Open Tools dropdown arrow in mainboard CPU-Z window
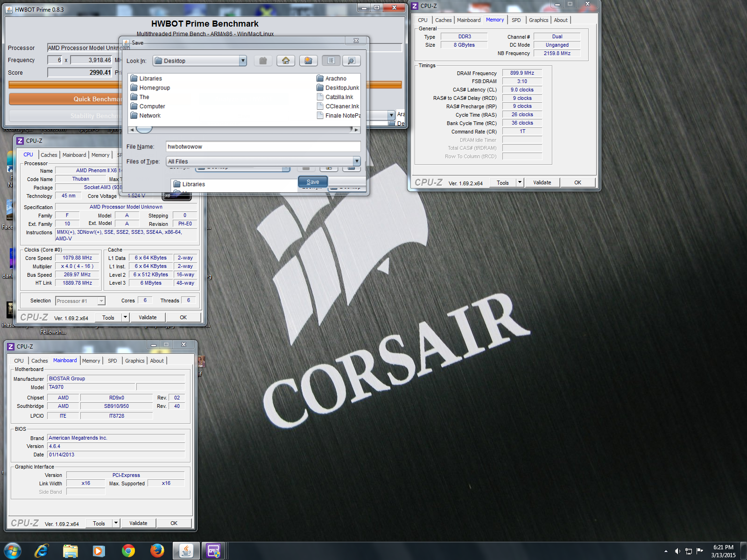747x560 pixels. (x=116, y=523)
